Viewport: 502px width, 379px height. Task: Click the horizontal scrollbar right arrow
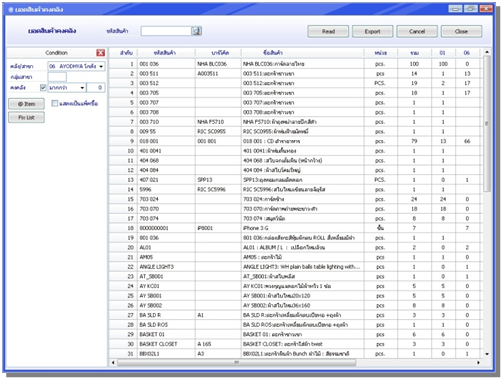pos(478,362)
